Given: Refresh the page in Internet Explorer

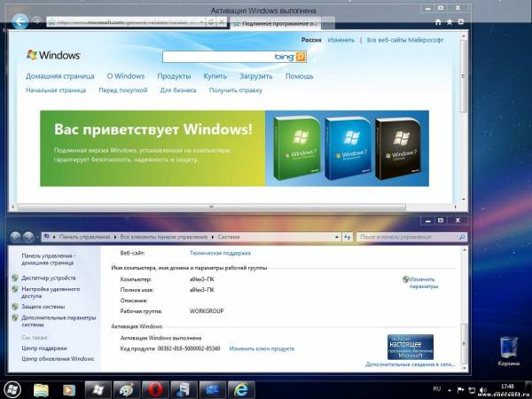Looking at the screenshot, I should (x=211, y=22).
